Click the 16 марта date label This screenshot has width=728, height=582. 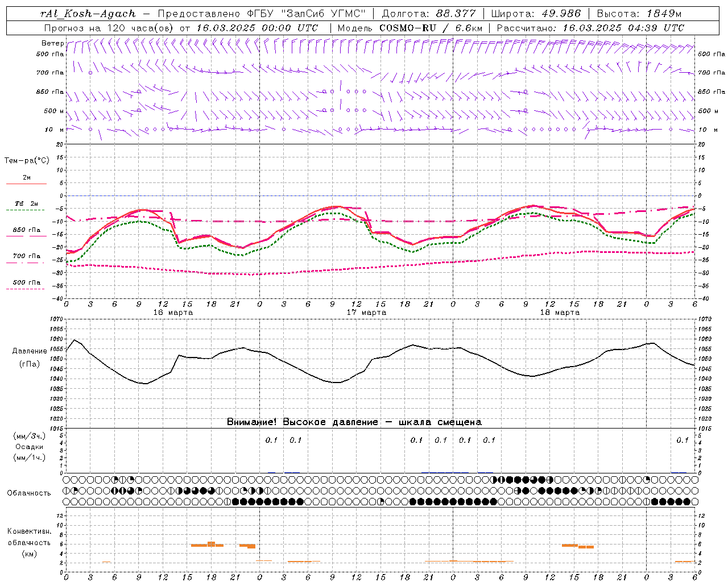(x=173, y=313)
